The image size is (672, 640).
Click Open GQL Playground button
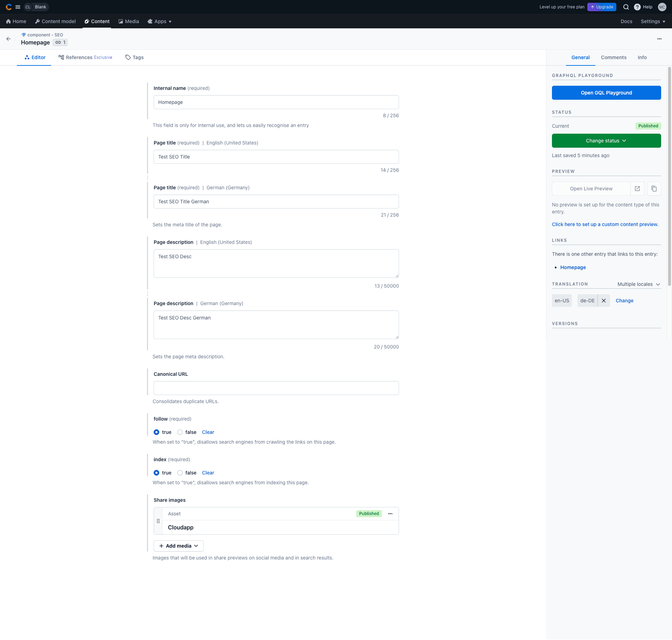point(606,93)
